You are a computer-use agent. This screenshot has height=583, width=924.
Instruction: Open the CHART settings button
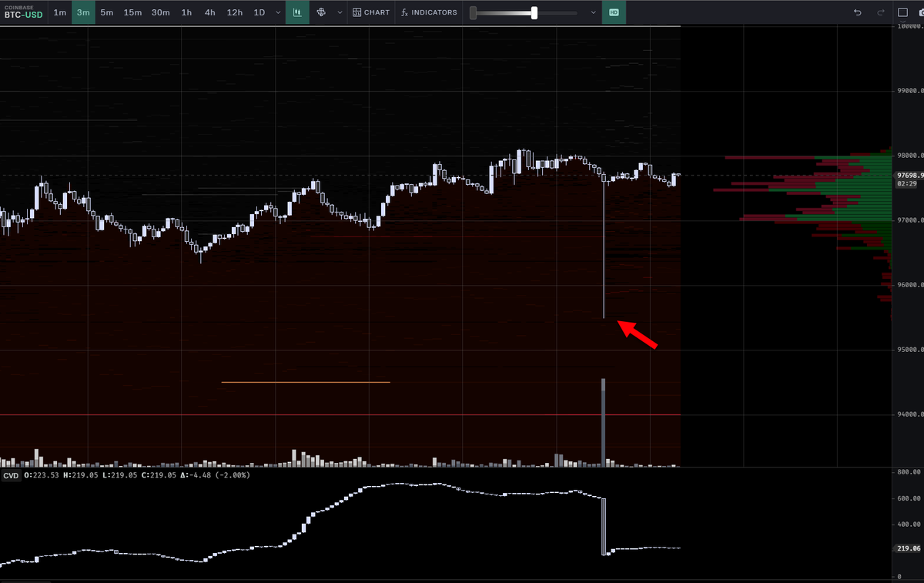(x=371, y=12)
